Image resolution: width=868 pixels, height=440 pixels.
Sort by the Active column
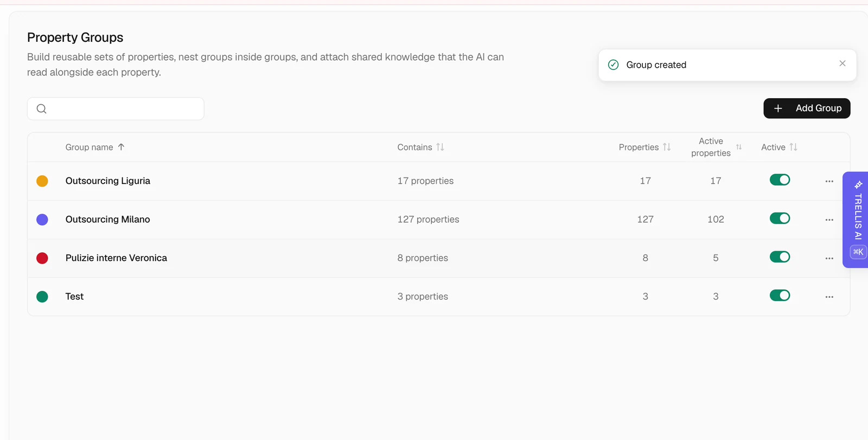[x=793, y=147]
